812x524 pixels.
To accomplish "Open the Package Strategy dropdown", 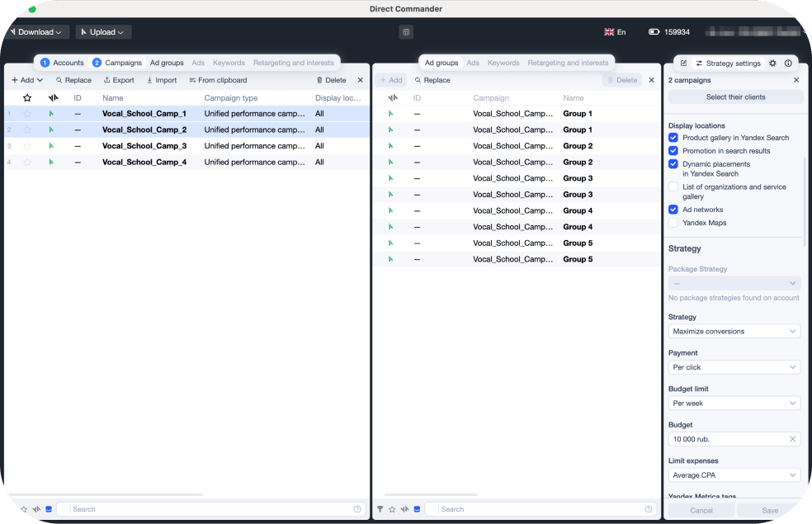I will (x=734, y=283).
